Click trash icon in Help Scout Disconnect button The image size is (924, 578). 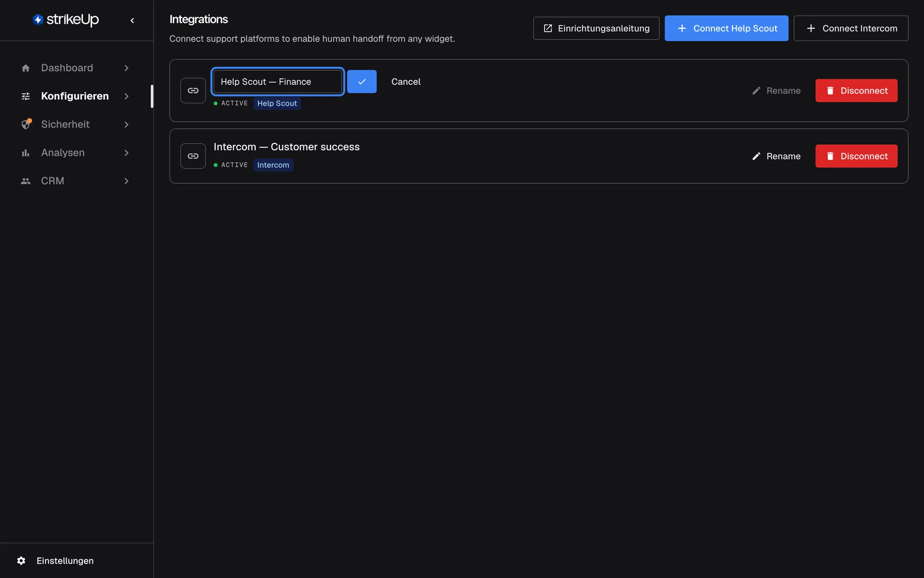[x=830, y=90]
